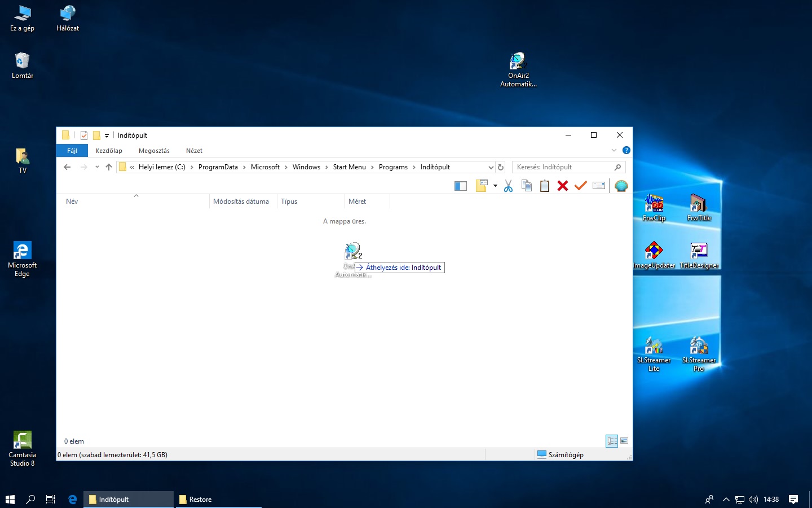
Task: Select the ImageUpdater desktop shortcut
Action: 654,255
